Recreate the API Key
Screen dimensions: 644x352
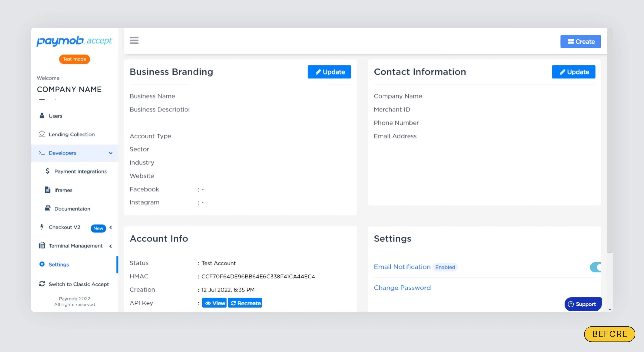pos(245,303)
